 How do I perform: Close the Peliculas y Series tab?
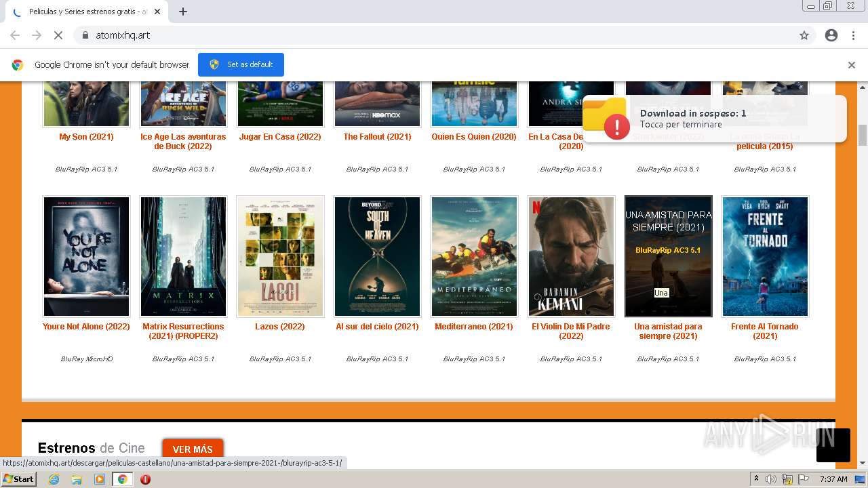pyautogui.click(x=158, y=12)
